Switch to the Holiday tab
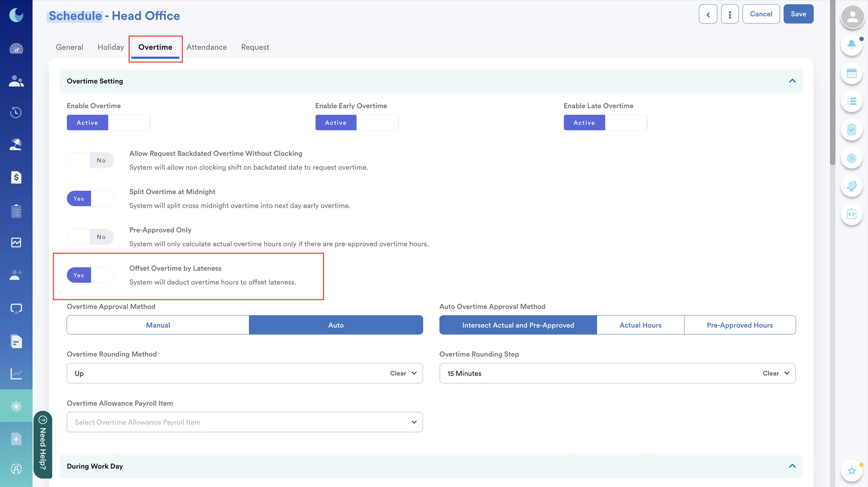Image resolution: width=868 pixels, height=487 pixels. click(111, 47)
